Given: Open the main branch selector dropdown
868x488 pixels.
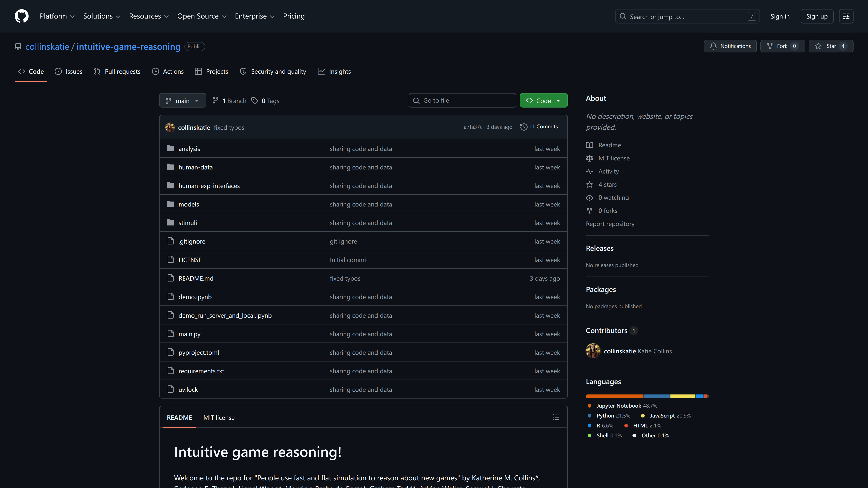Looking at the screenshot, I should [182, 100].
